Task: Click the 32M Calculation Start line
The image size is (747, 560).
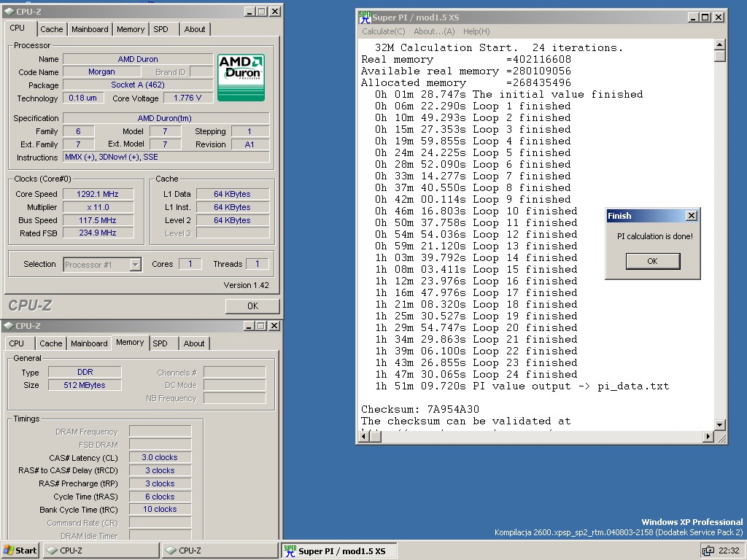Action: [499, 47]
